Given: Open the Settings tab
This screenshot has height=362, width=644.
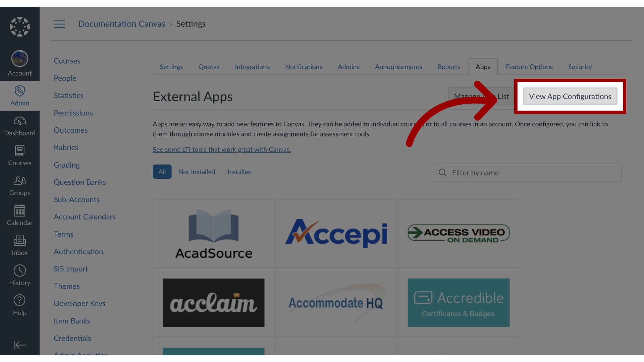Looking at the screenshot, I should pos(171,66).
